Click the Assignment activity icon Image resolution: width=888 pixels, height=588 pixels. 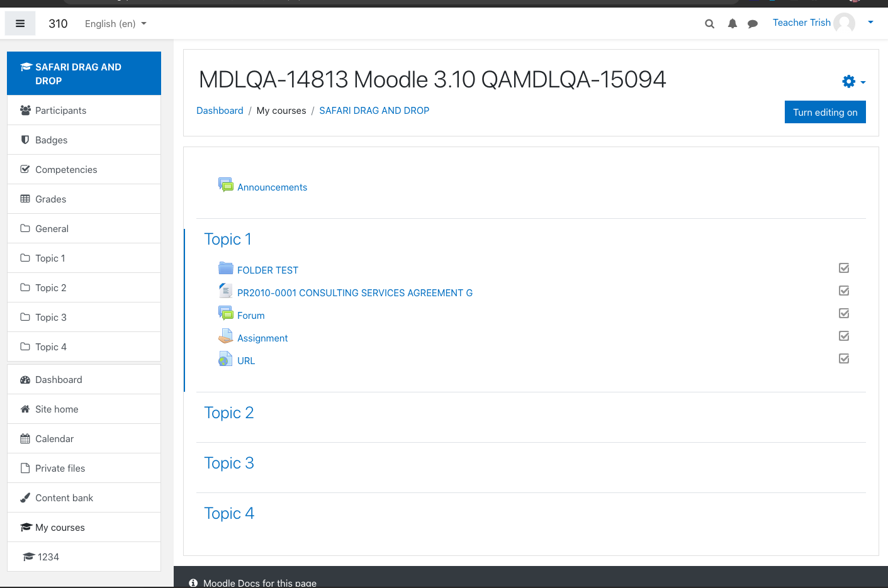[226, 336]
